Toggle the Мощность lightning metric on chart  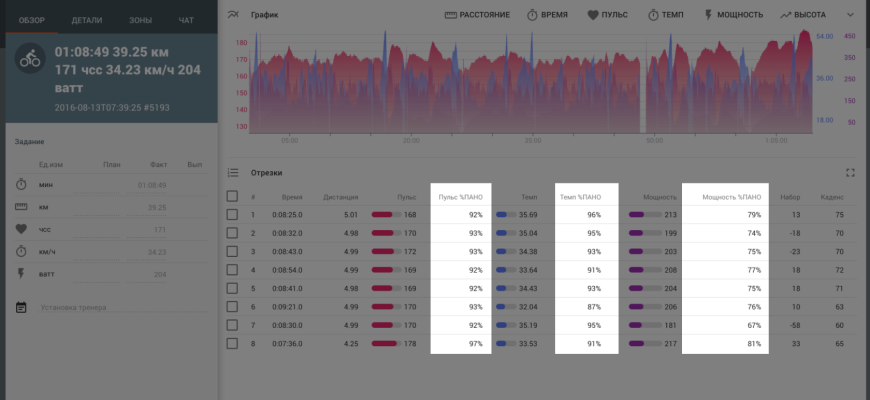coord(733,15)
